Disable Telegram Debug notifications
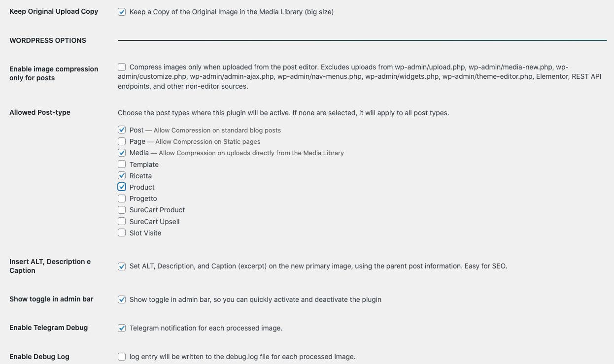 coord(122,328)
